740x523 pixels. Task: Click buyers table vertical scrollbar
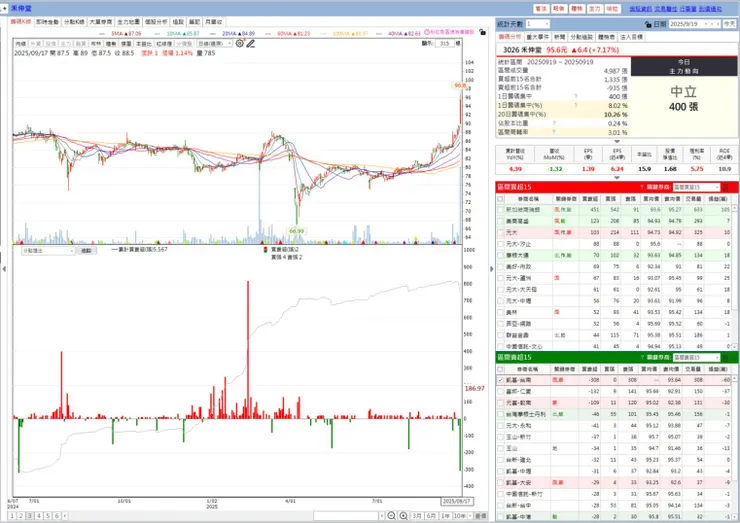735,278
